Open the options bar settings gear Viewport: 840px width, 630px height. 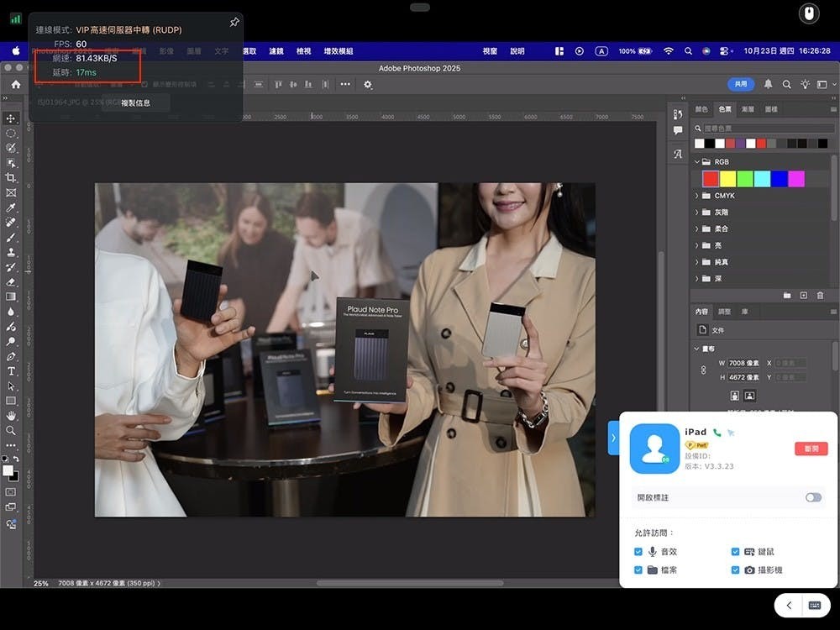pyautogui.click(x=368, y=84)
